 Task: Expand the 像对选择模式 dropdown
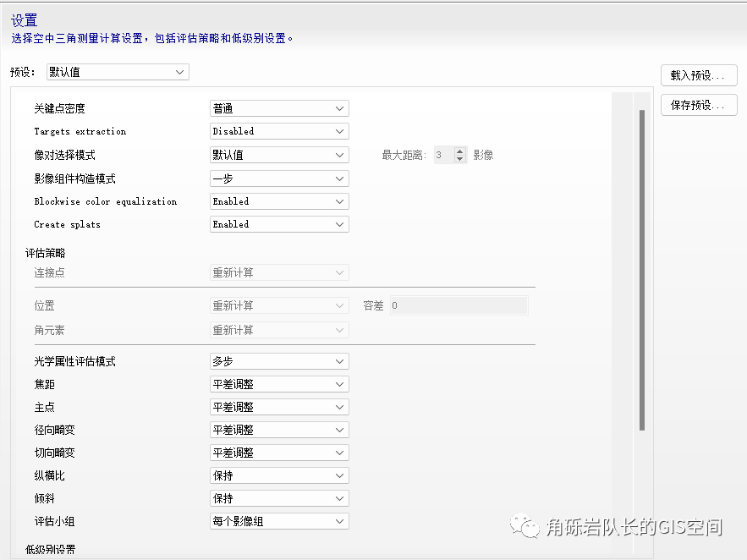coord(278,156)
